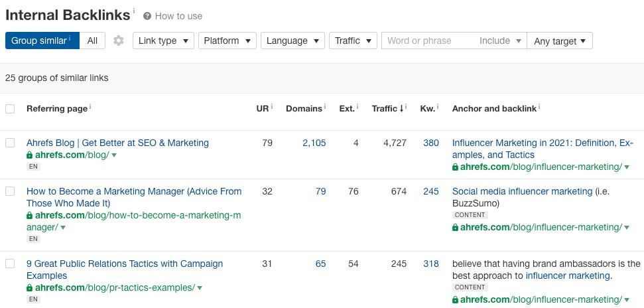Screen dimensions: 644x308
Task: Check the Ahrefs Blog row checkbox
Action: click(10, 143)
